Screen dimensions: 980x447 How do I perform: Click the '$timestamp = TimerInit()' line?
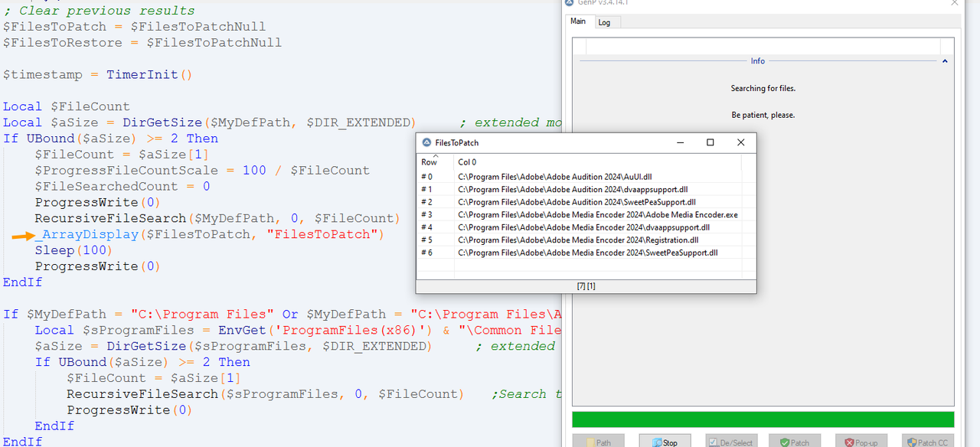click(x=97, y=75)
